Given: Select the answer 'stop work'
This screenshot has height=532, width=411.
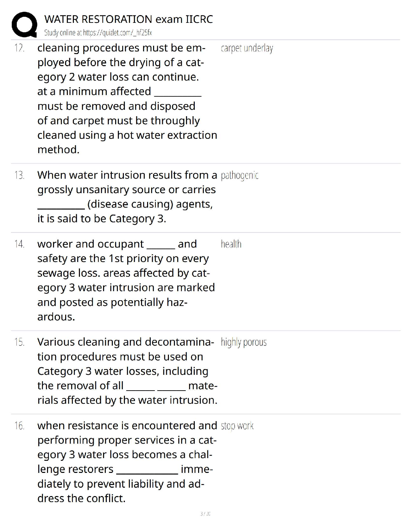Looking at the screenshot, I should (237, 426).
